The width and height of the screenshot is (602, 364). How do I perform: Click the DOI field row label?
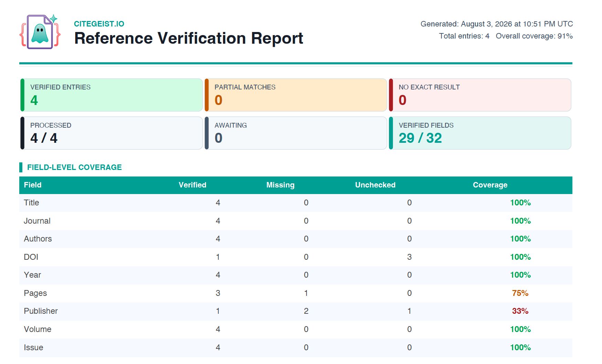tap(31, 257)
